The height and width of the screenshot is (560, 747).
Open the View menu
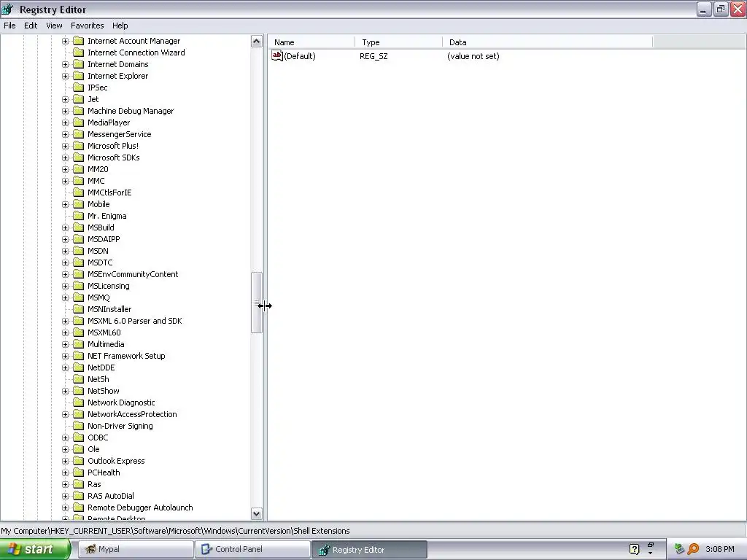[x=54, y=26]
